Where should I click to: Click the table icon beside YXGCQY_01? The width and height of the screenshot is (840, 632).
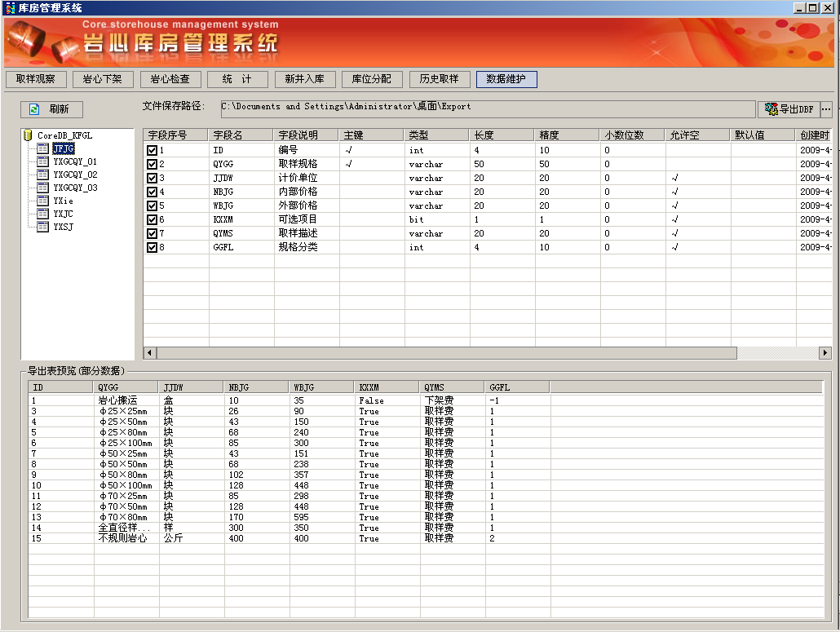click(42, 161)
